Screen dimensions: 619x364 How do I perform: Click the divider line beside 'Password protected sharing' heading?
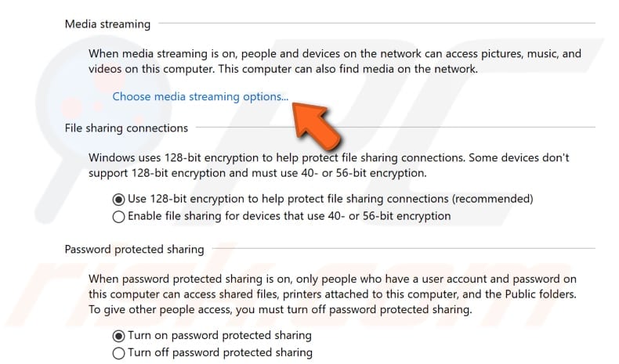[404, 248]
